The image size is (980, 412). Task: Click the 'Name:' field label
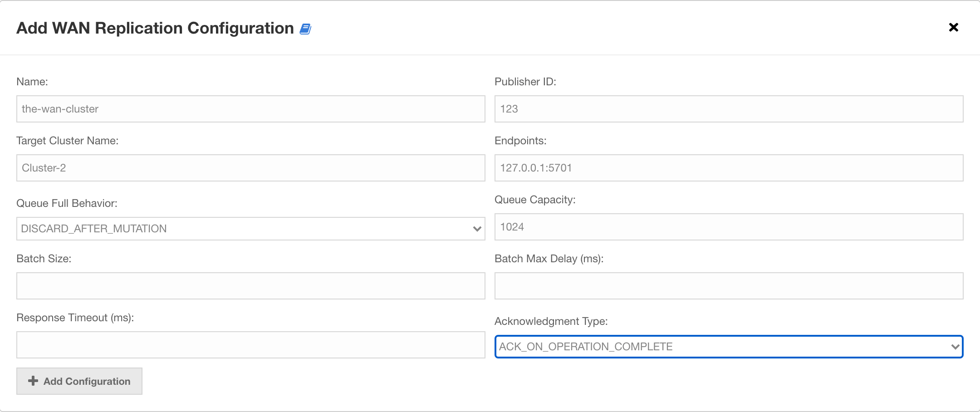32,82
